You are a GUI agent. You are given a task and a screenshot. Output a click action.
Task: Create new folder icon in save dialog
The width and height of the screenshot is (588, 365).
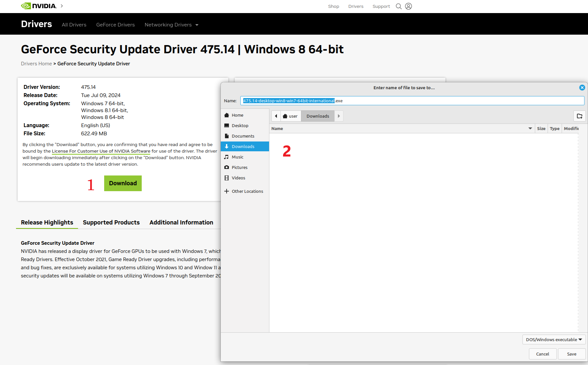pos(580,116)
